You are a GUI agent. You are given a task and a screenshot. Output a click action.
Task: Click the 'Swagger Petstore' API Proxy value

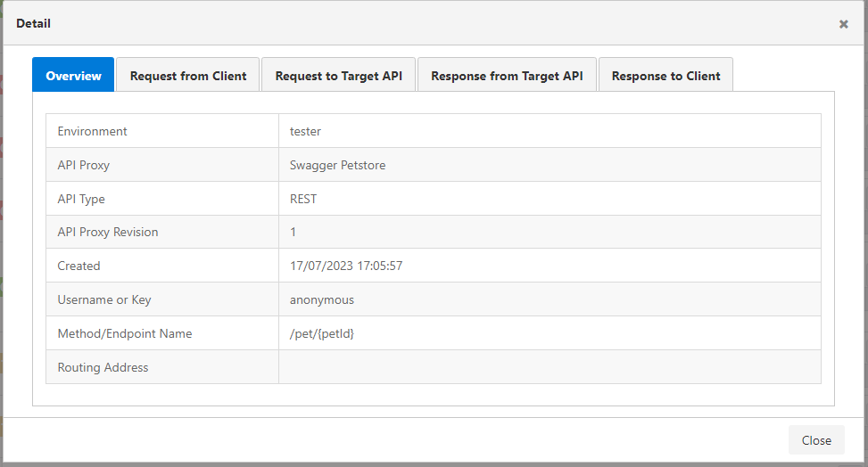pos(337,165)
